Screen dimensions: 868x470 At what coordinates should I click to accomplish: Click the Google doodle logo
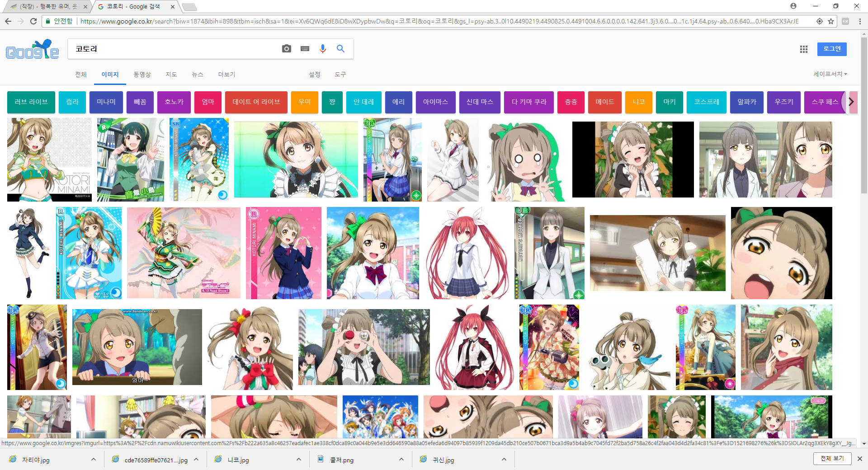[32, 50]
